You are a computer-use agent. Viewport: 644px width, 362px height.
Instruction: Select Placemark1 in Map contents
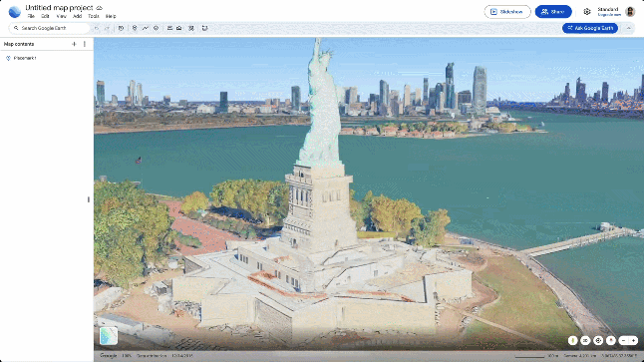point(25,59)
